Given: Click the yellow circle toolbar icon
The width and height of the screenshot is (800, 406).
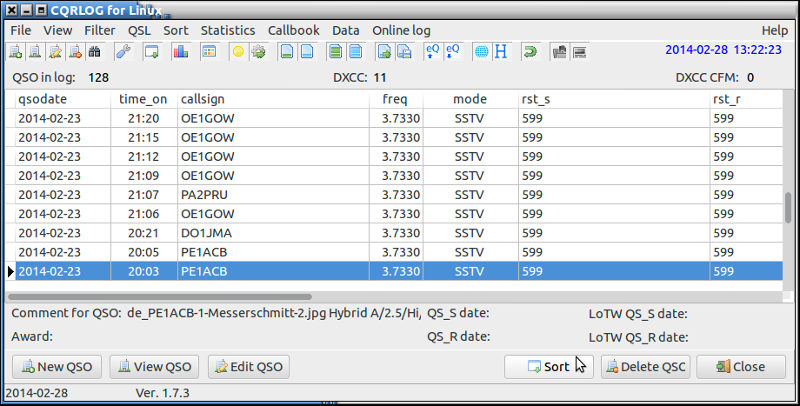Looking at the screenshot, I should coord(239,51).
